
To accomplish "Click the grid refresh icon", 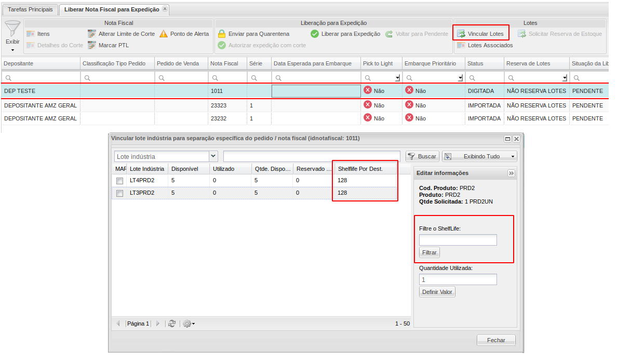I will [172, 323].
